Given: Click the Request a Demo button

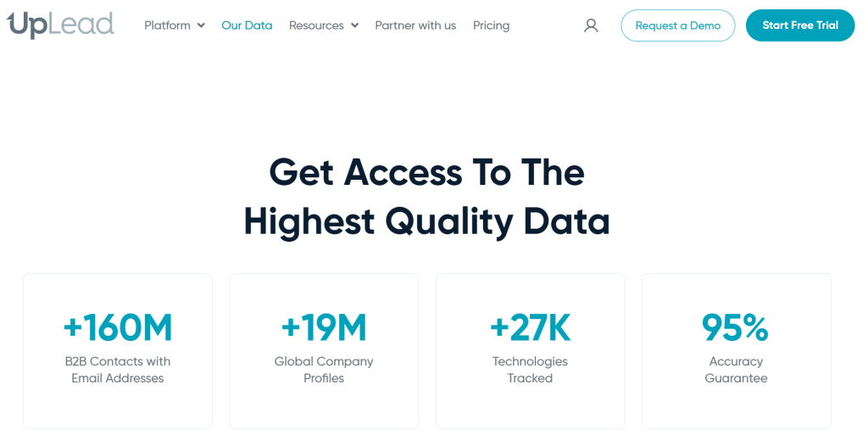Looking at the screenshot, I should point(677,25).
